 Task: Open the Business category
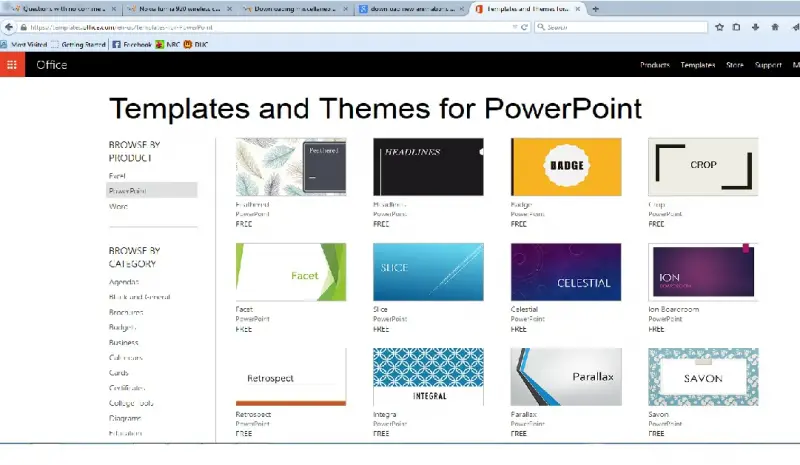[123, 342]
